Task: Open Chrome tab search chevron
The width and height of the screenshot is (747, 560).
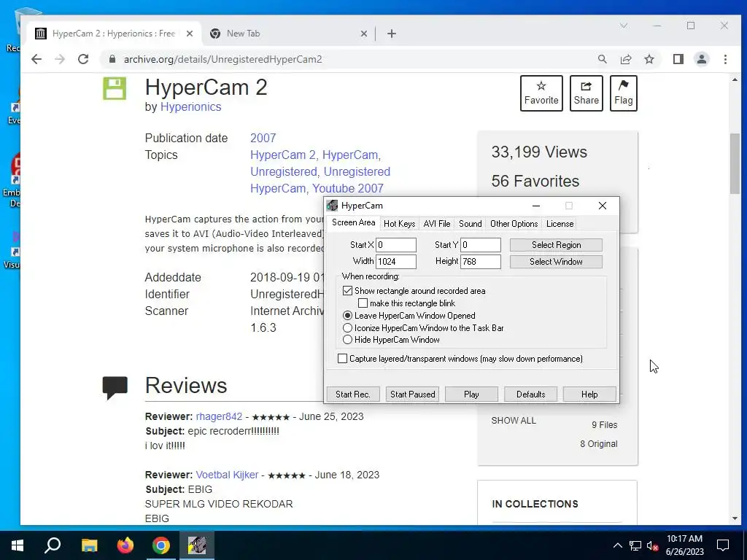Action: coord(623,26)
